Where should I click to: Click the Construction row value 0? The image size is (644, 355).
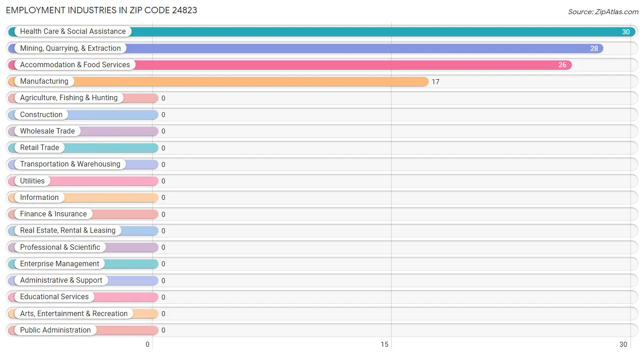coord(163,115)
